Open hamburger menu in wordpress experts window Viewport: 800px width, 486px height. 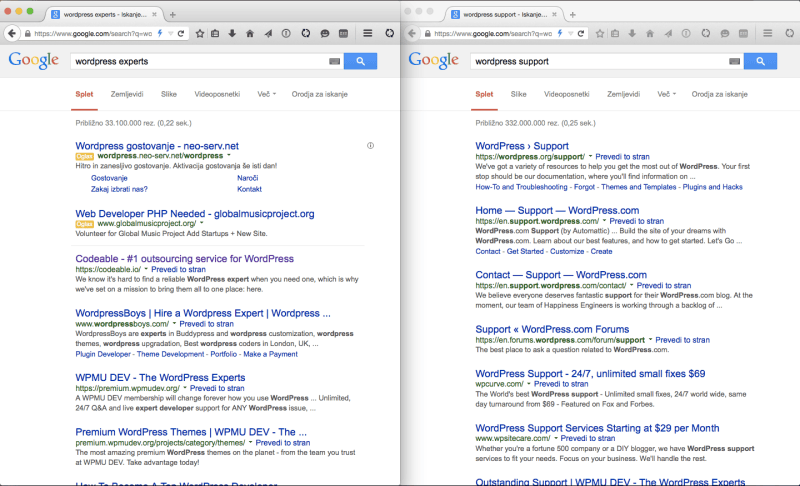367,33
